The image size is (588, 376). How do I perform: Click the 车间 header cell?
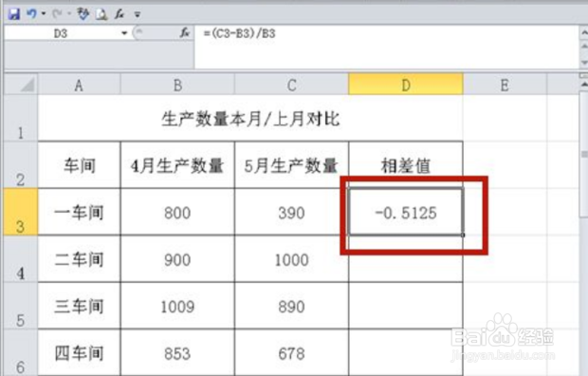79,165
